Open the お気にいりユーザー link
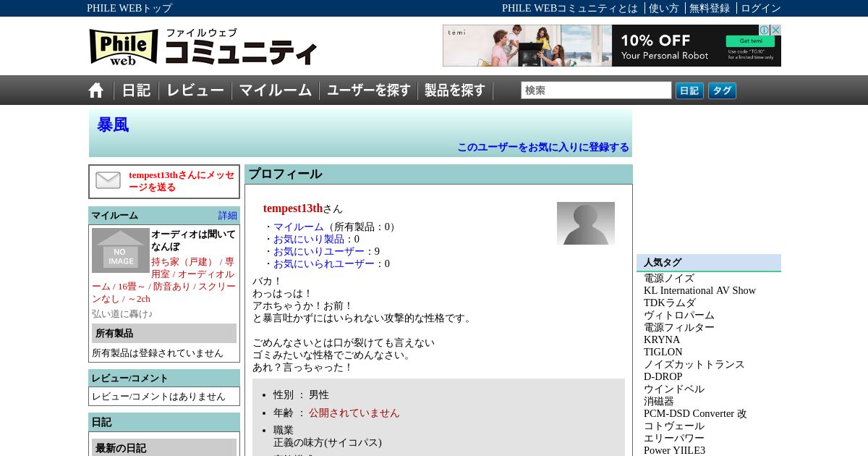 click(319, 251)
